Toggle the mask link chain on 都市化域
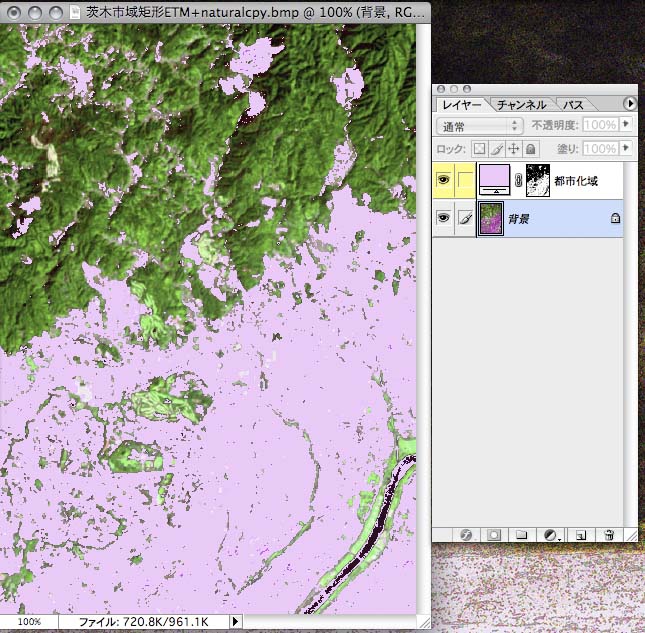 (x=518, y=180)
